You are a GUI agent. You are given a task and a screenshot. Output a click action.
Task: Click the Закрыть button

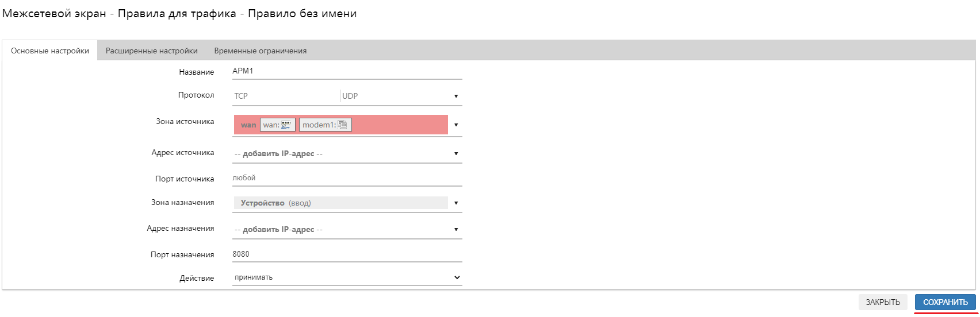883,302
